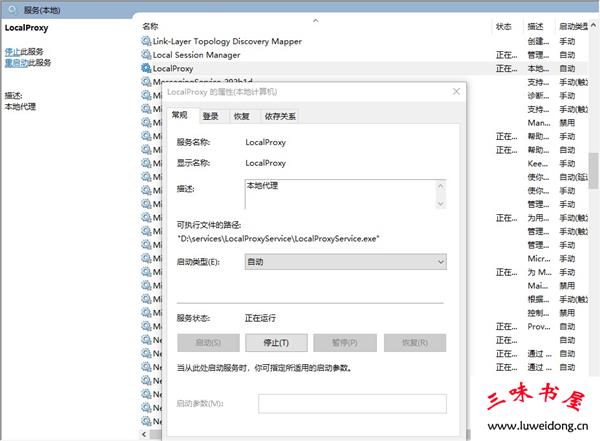This screenshot has height=441, width=600.
Task: Select the 常规 tab
Action: click(179, 116)
